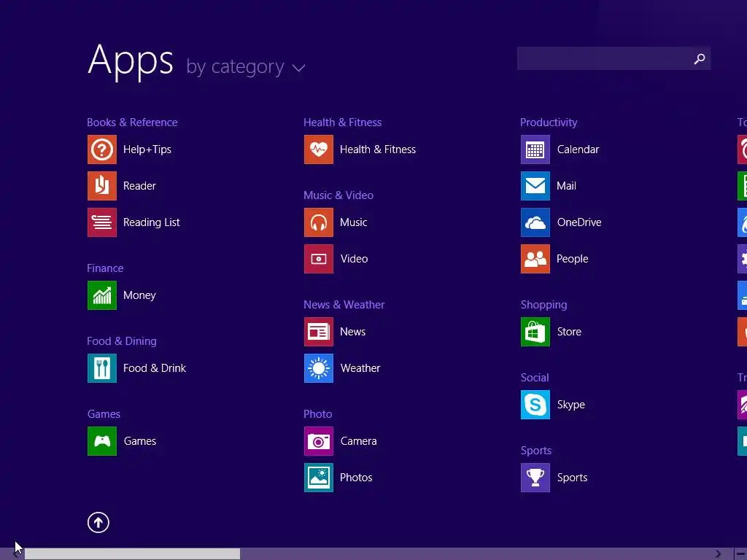Open the Reading List icon
747x560 pixels.
pyautogui.click(x=102, y=222)
